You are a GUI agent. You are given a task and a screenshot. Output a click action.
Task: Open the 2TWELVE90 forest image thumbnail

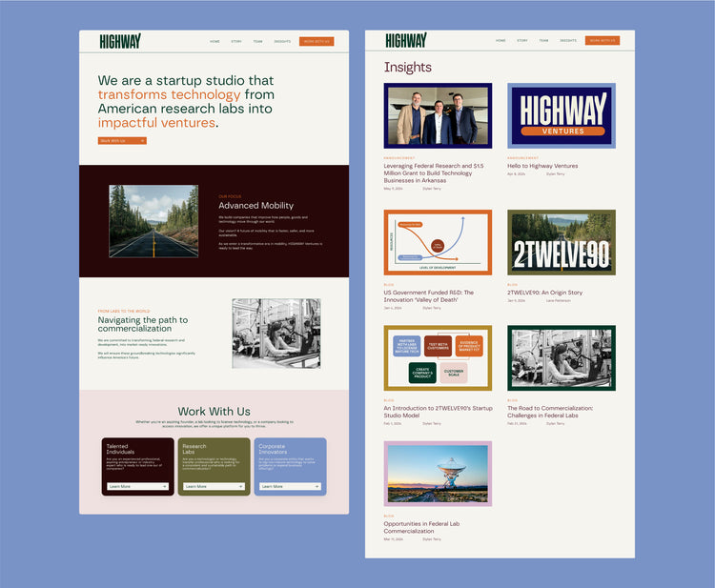(x=562, y=243)
